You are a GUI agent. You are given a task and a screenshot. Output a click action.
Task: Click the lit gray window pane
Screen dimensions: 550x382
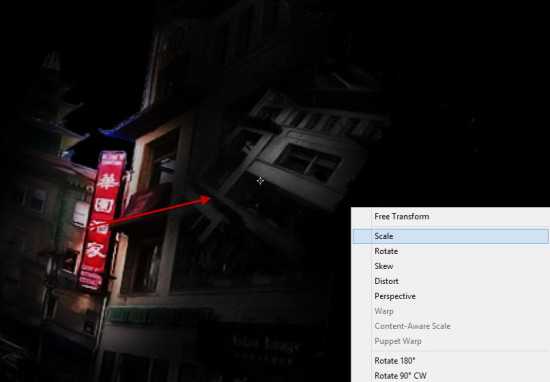[x=308, y=162]
